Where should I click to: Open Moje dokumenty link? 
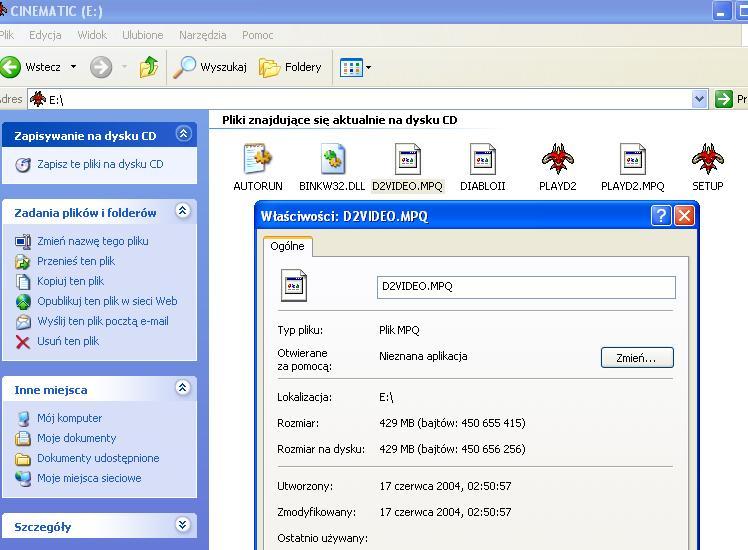[x=76, y=438]
